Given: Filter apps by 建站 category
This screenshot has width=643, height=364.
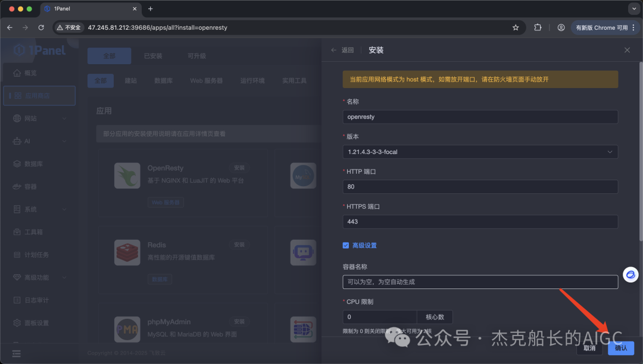Looking at the screenshot, I should tap(131, 81).
